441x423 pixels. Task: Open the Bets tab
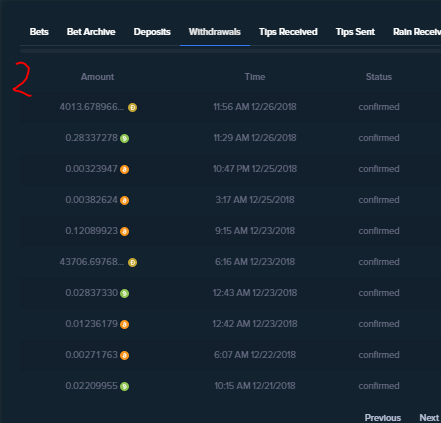coord(39,32)
